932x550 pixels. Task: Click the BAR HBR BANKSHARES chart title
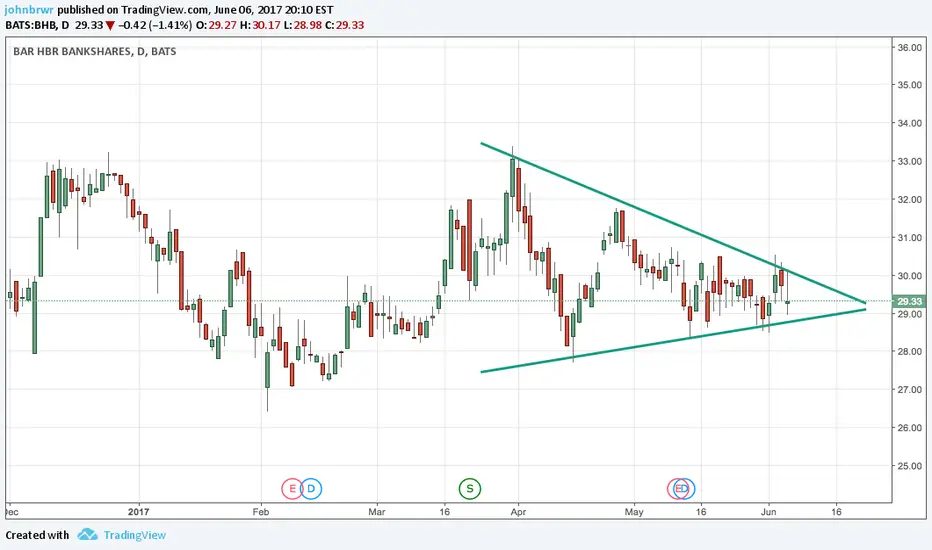pyautogui.click(x=95, y=52)
